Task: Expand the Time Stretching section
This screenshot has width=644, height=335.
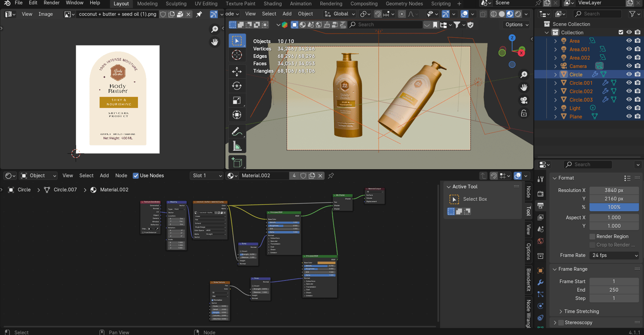Action: point(581,311)
